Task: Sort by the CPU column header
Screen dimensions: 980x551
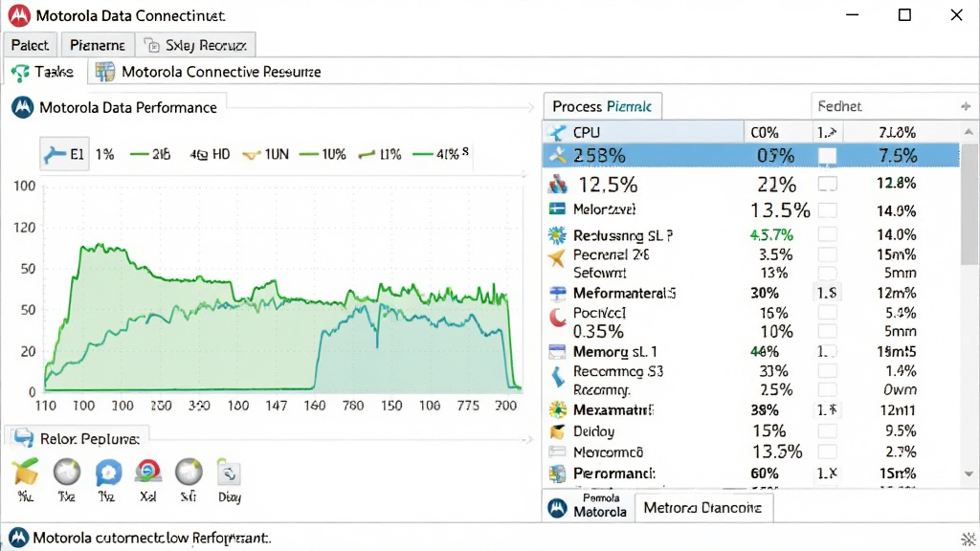Action: [644, 132]
